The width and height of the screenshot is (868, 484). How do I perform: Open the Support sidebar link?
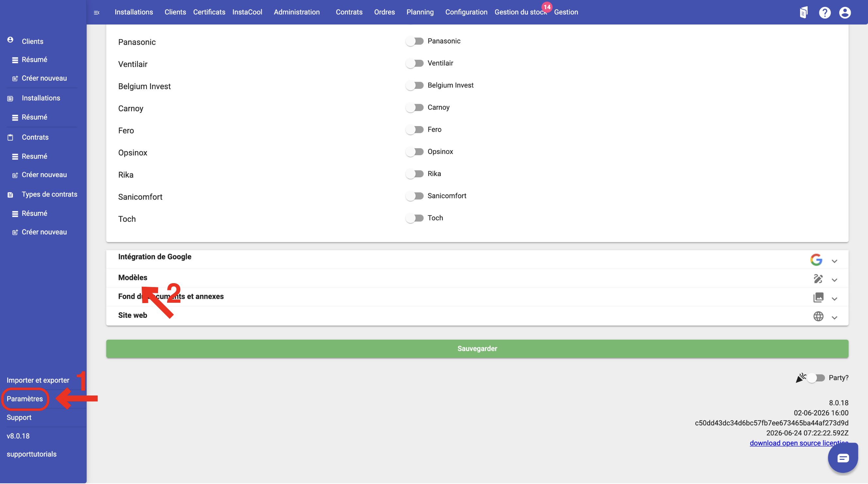pos(19,418)
